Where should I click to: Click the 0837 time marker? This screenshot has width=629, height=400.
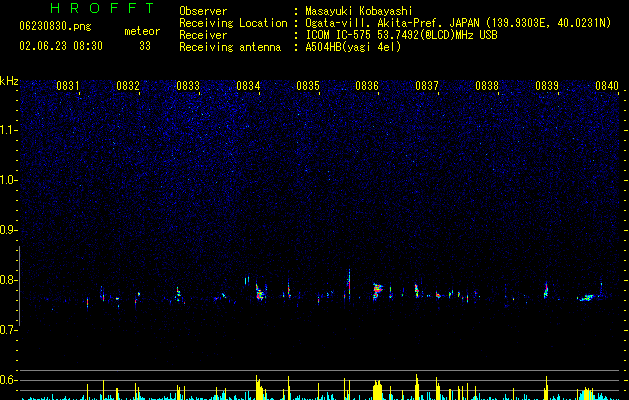427,86
